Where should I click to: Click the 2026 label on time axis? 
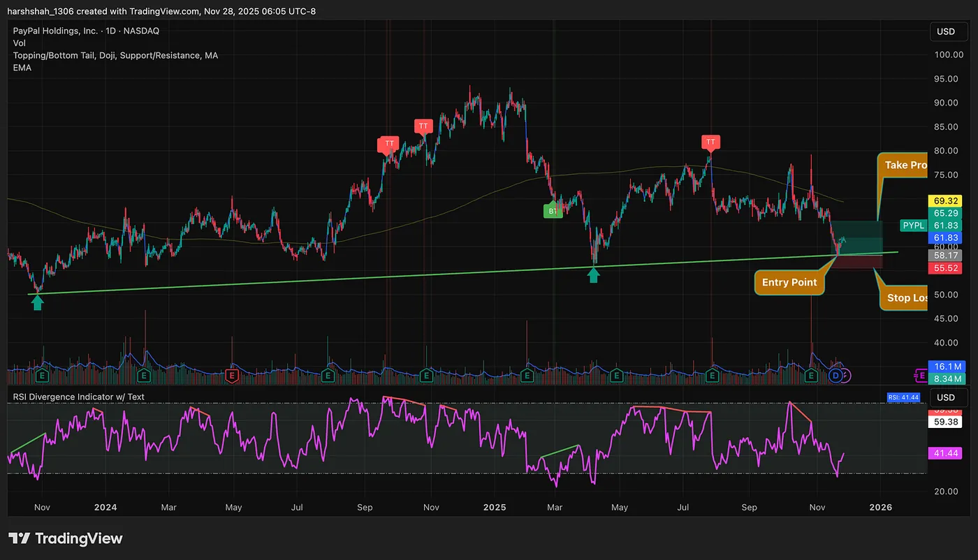pyautogui.click(x=881, y=507)
